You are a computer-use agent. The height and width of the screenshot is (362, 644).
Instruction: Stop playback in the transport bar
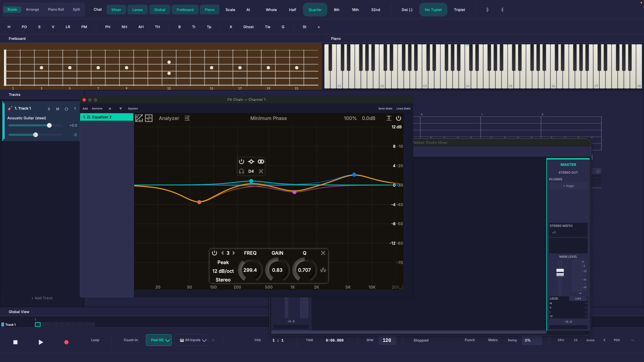click(x=15, y=342)
